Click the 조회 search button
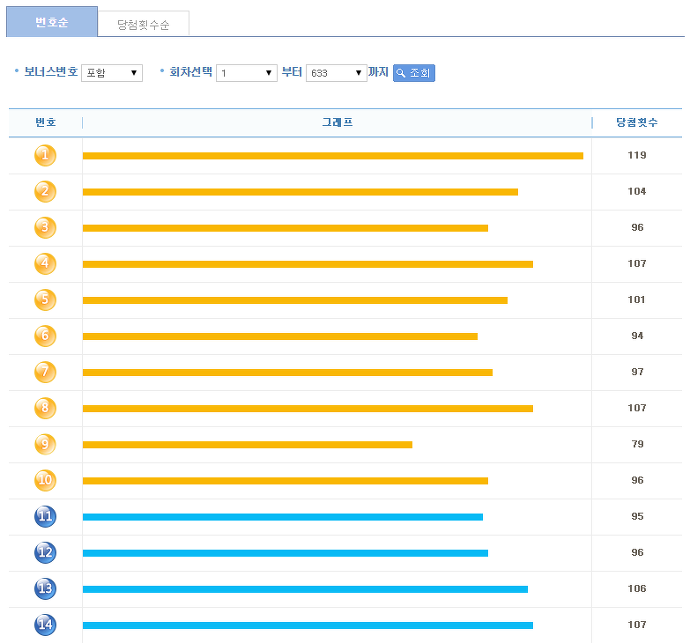Viewport: 690px width, 643px height. coord(414,73)
